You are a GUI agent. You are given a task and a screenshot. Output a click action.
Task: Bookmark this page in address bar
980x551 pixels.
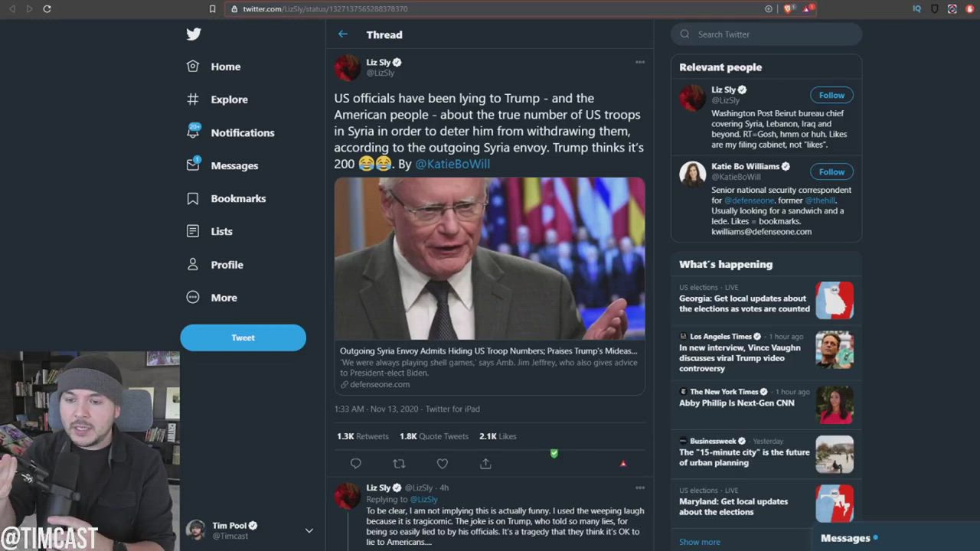(212, 8)
